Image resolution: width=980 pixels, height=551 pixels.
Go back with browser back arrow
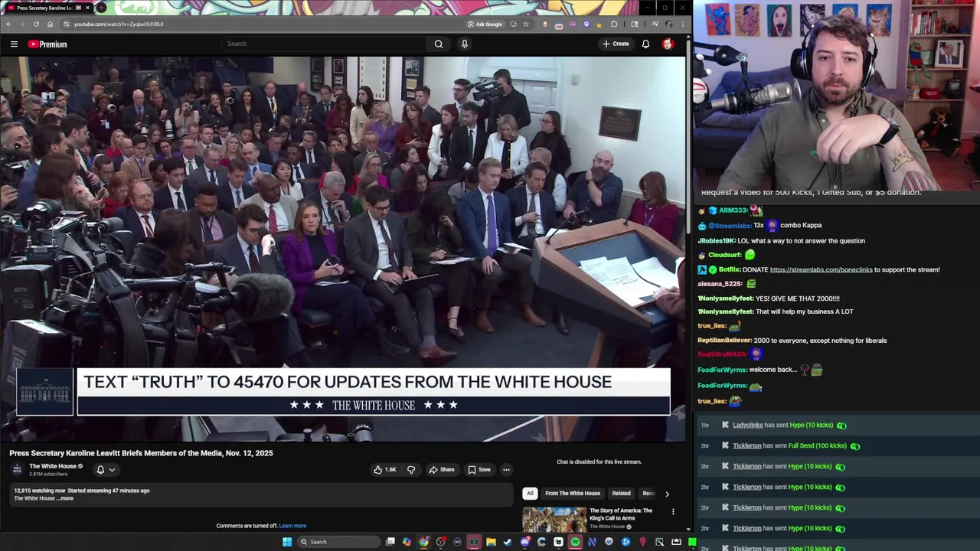point(8,24)
